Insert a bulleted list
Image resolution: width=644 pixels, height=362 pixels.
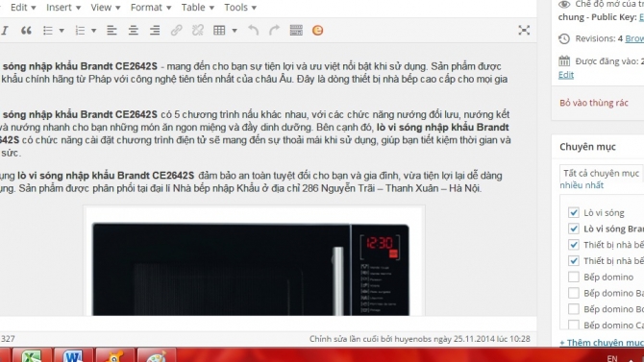48,31
